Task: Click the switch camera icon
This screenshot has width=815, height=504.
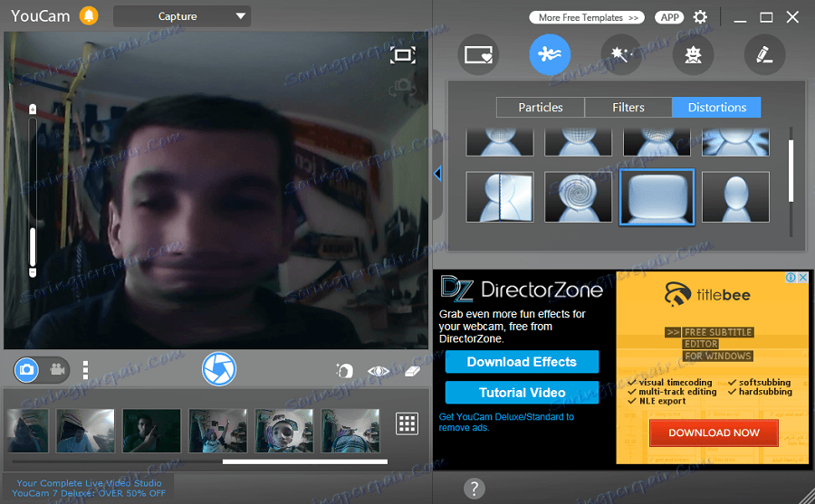Action: (402, 87)
